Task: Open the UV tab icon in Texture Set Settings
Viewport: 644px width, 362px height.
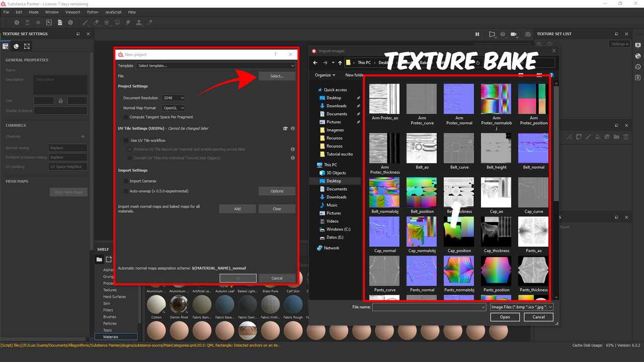Action: coord(27,46)
